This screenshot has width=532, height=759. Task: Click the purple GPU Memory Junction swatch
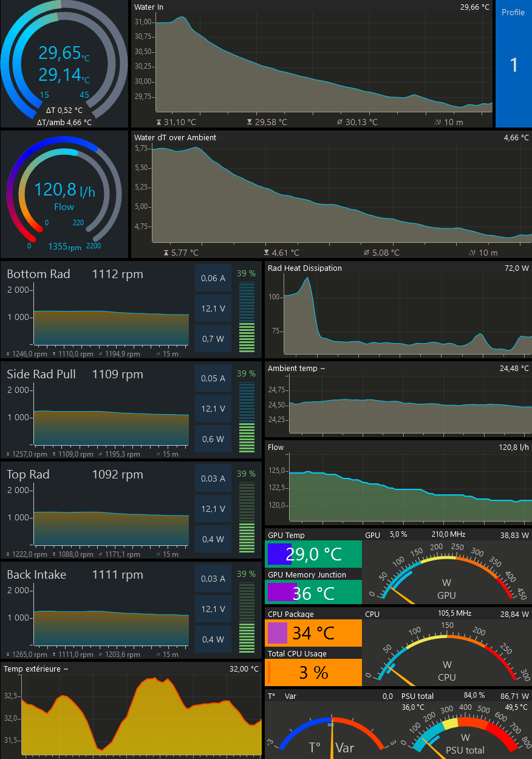(282, 593)
